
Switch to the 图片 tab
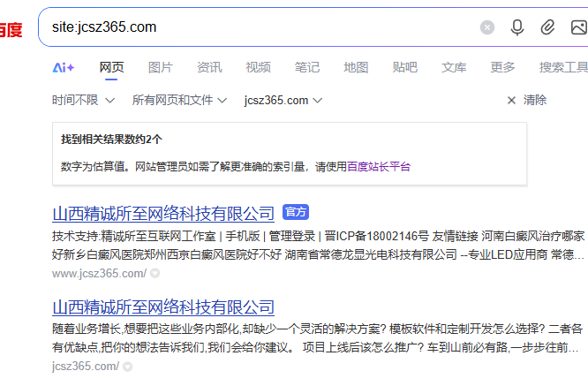161,67
